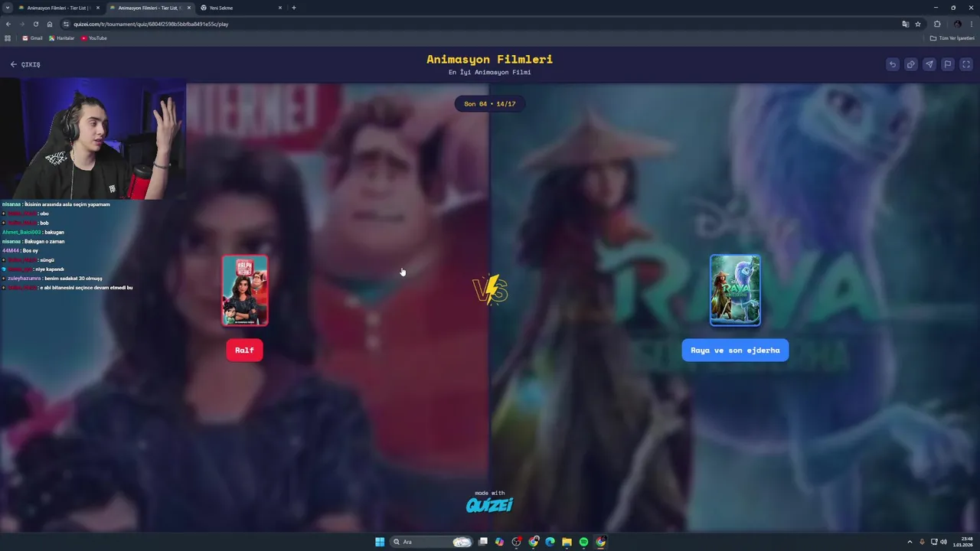Image resolution: width=980 pixels, height=551 pixels.
Task: Open the Chrome three-dot menu
Action: click(971, 24)
